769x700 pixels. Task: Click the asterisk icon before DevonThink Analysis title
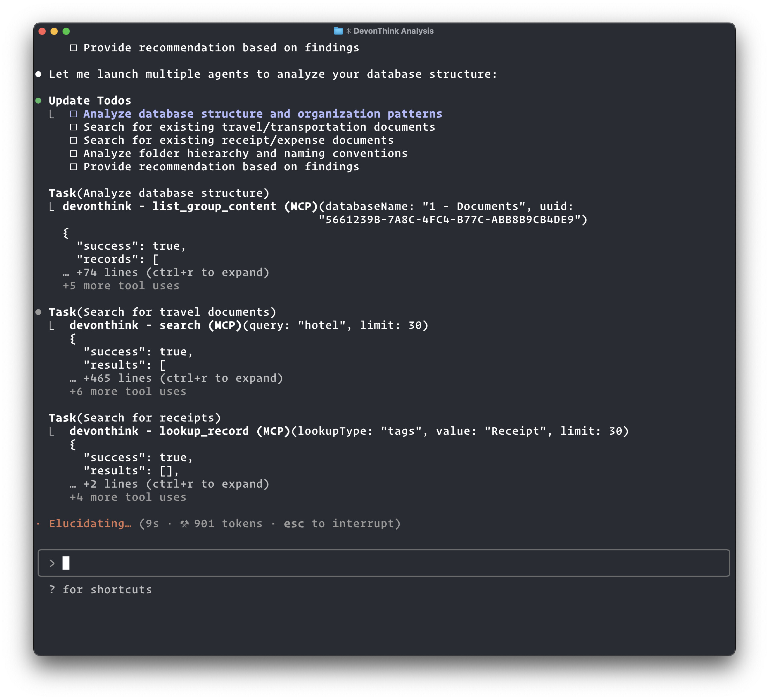(348, 31)
